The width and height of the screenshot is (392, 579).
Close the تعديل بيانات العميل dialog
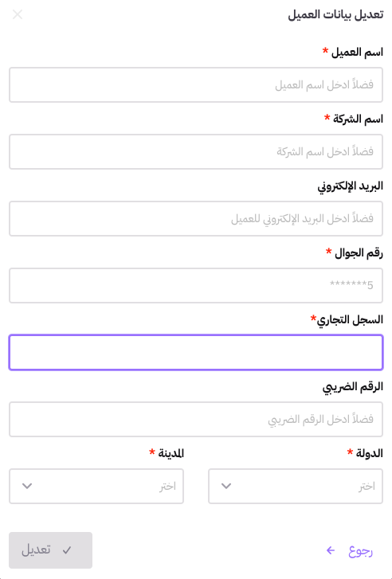point(18,15)
